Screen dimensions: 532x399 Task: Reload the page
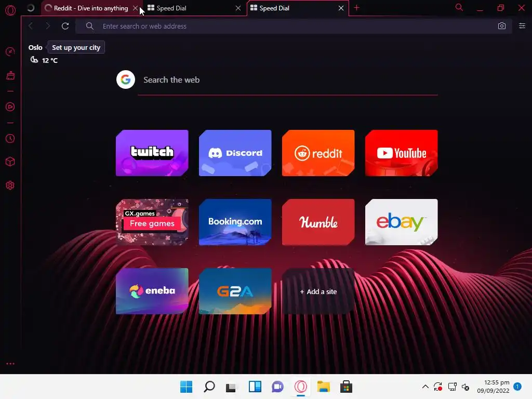tap(65, 26)
